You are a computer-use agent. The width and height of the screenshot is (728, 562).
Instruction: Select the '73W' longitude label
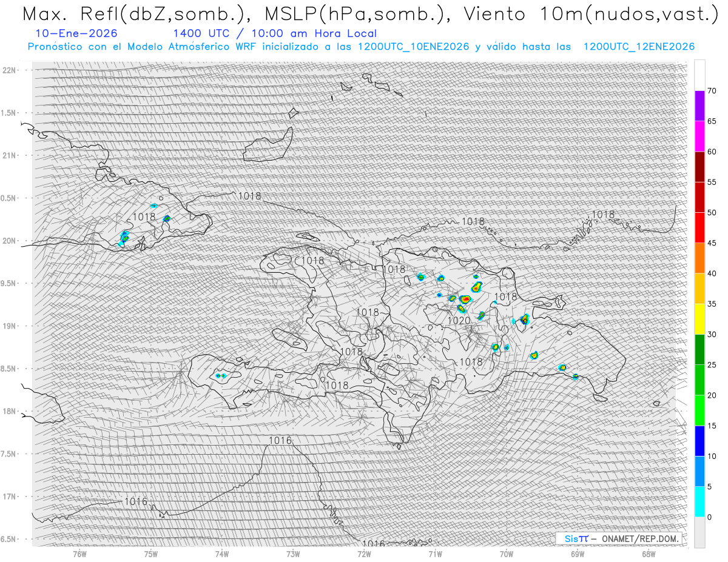pos(293,554)
